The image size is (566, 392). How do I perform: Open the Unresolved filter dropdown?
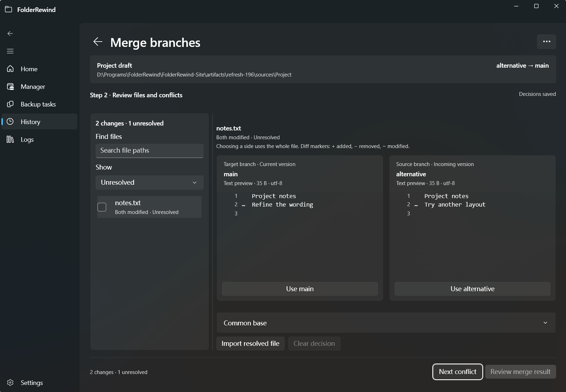(x=150, y=183)
